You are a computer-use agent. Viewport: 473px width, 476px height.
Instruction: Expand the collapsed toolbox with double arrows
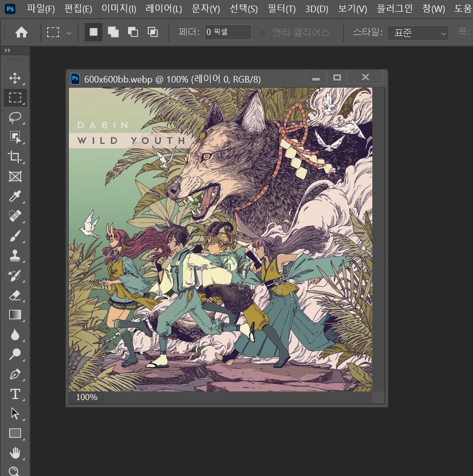click(x=7, y=51)
